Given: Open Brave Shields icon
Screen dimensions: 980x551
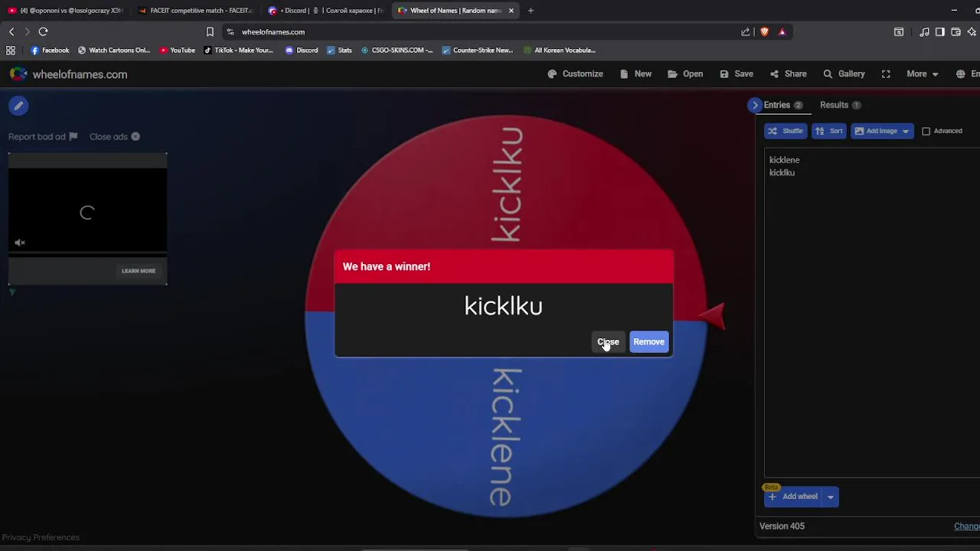Looking at the screenshot, I should pyautogui.click(x=764, y=31).
